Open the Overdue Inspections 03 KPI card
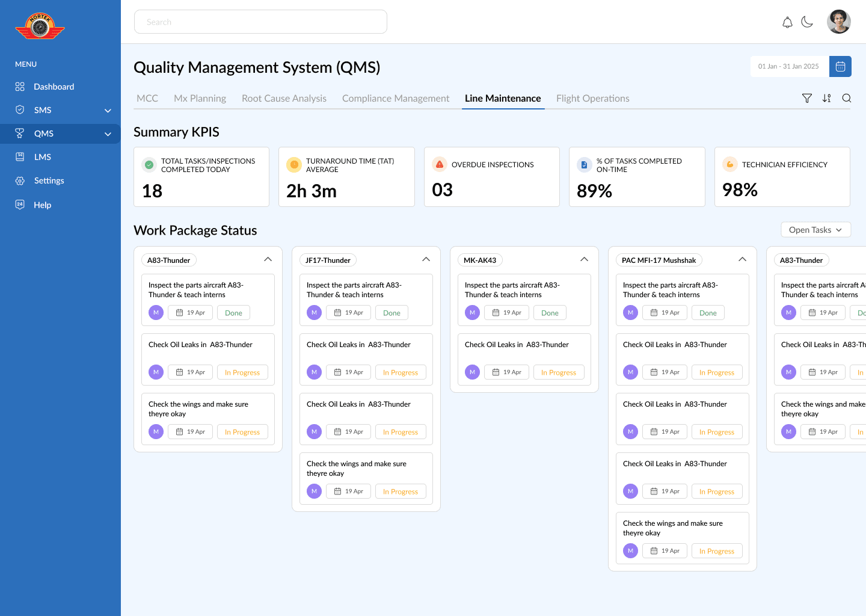This screenshot has width=866, height=616. 492,177
